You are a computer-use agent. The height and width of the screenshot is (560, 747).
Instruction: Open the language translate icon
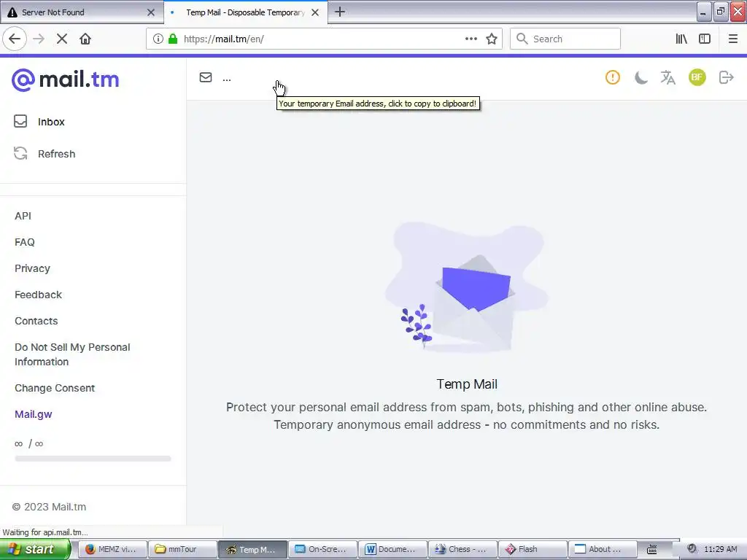pos(668,77)
